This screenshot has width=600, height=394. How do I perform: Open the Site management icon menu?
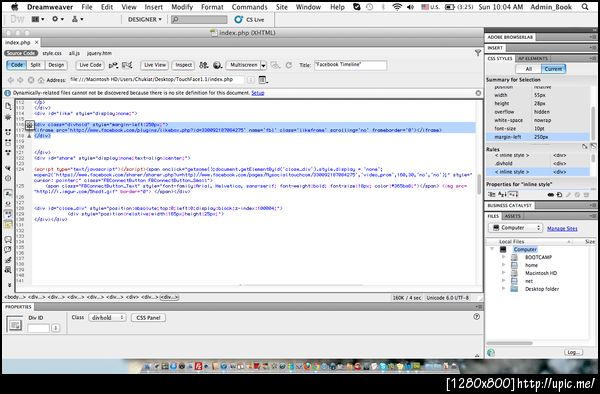click(77, 19)
